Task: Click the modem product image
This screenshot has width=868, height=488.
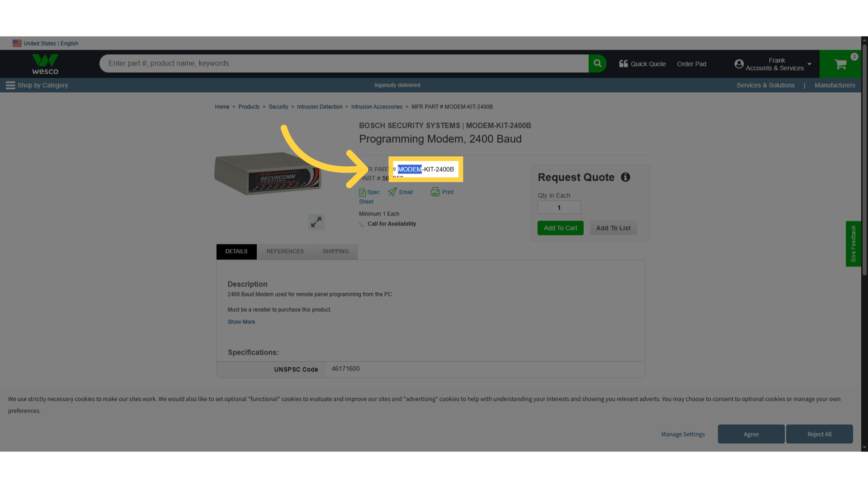Action: (268, 174)
